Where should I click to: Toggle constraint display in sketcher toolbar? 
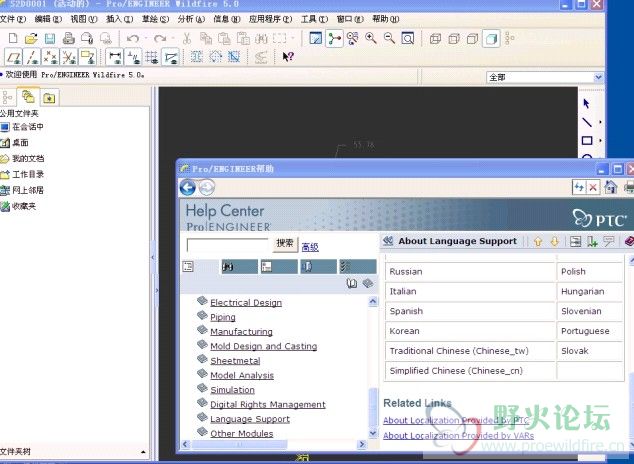(133, 57)
